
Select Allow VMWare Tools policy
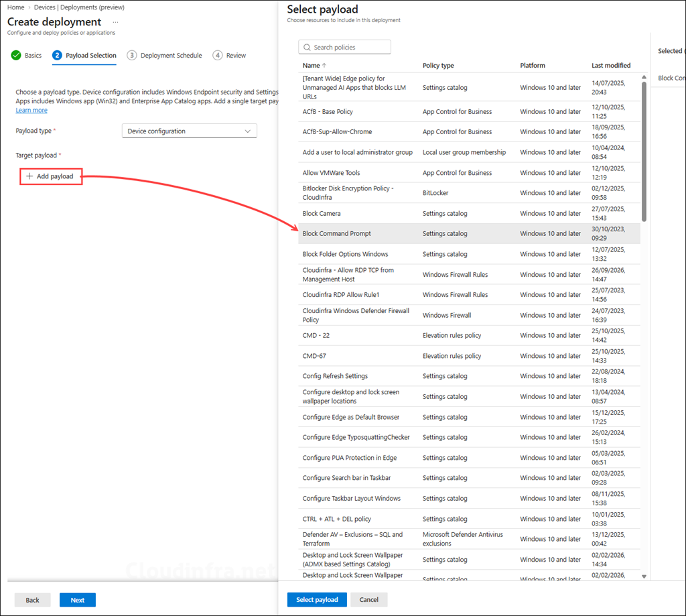pos(469,173)
